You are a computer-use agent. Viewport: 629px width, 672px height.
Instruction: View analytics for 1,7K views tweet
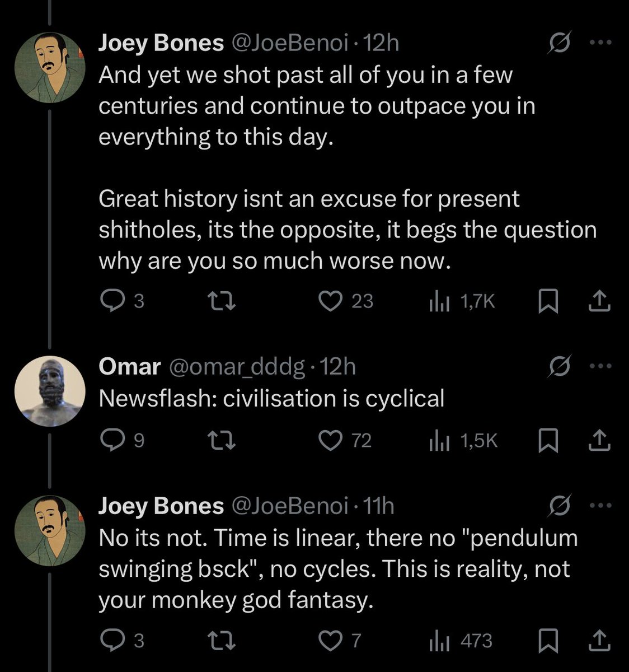pyautogui.click(x=462, y=301)
